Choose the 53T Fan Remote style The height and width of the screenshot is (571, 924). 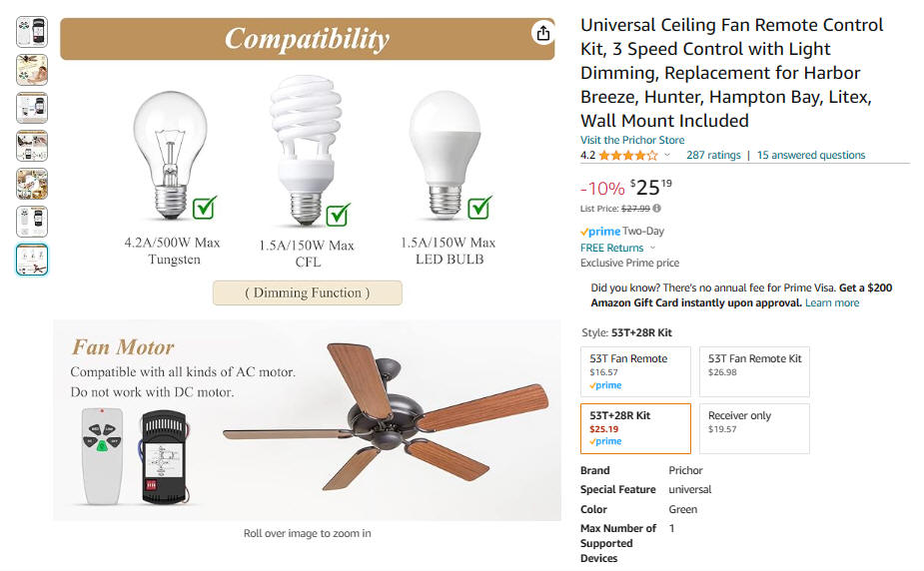635,371
